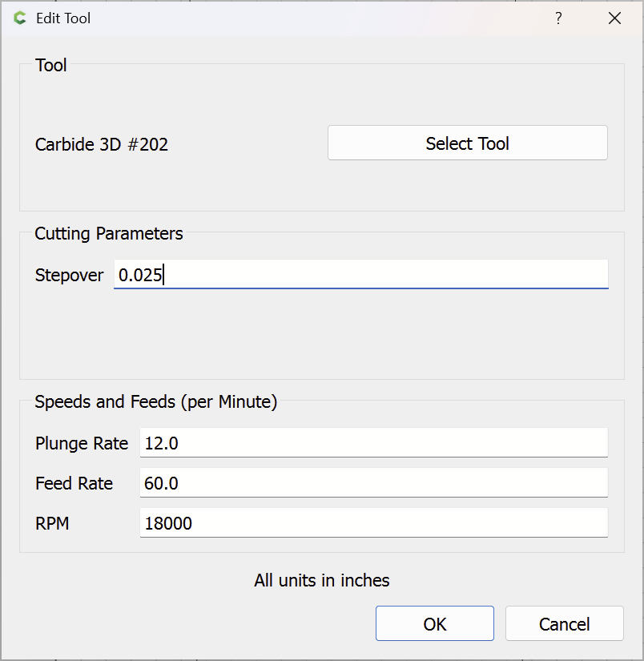This screenshot has width=644, height=661.
Task: Select the RPM field showing 18000
Action: pos(373,523)
